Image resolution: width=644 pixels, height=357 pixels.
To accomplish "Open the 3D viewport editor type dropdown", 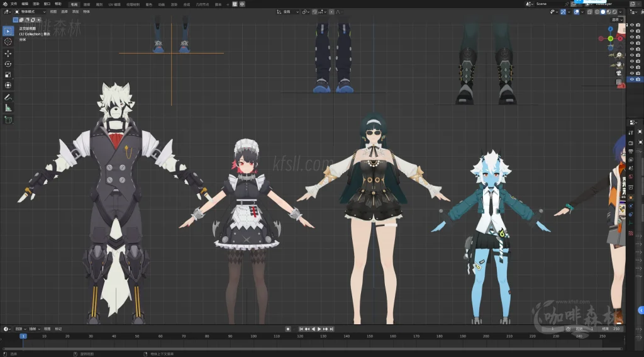I will [6, 12].
